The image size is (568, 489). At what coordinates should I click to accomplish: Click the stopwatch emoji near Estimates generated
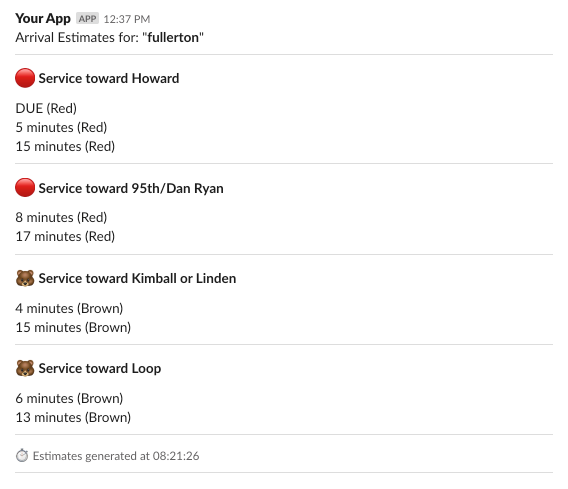[x=22, y=455]
